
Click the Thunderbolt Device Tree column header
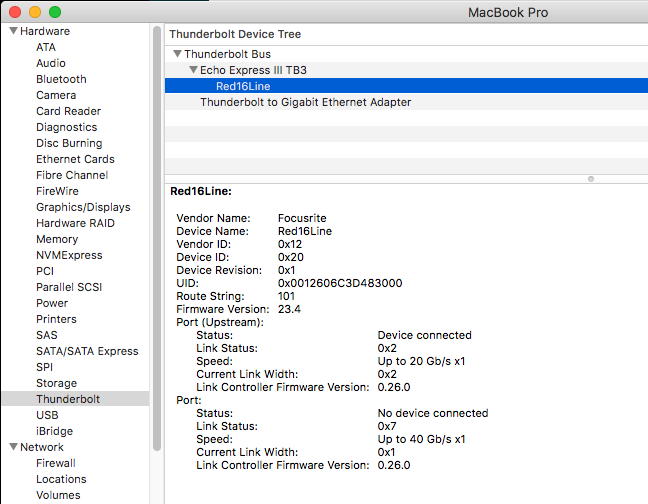(x=235, y=34)
